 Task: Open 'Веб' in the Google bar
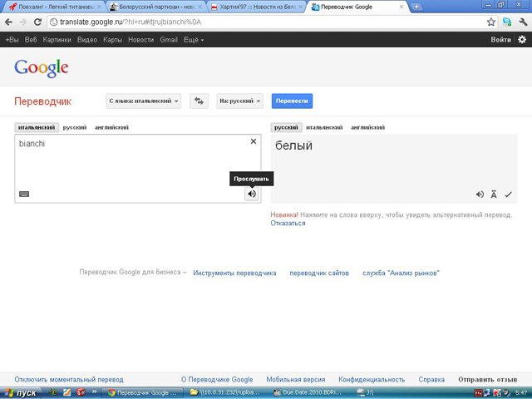coord(31,40)
